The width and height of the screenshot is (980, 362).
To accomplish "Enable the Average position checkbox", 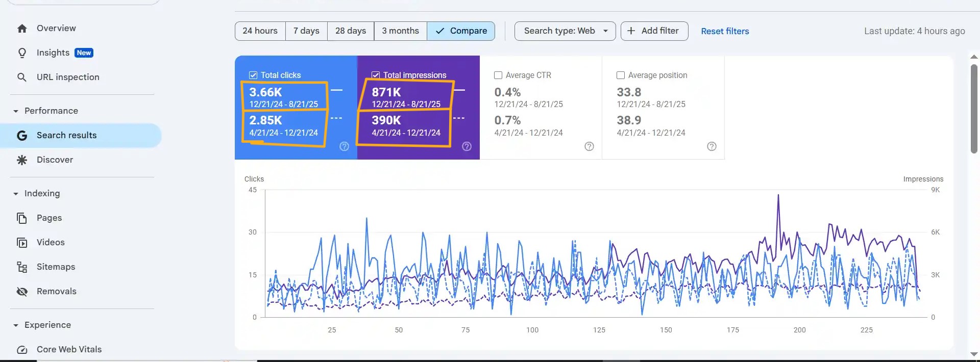I will [621, 75].
